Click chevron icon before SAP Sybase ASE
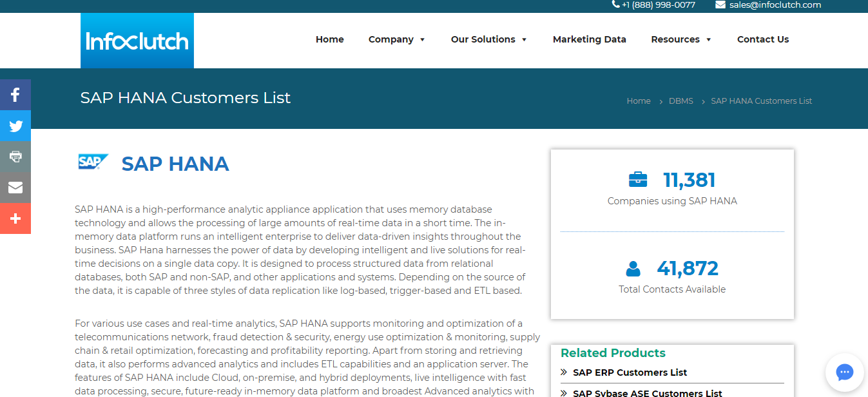868x397 pixels. click(564, 392)
